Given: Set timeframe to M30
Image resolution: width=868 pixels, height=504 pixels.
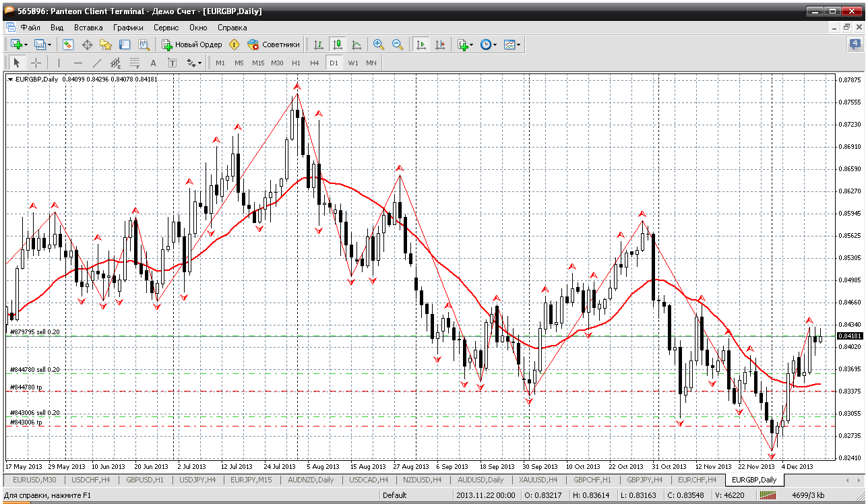Looking at the screenshot, I should (277, 63).
